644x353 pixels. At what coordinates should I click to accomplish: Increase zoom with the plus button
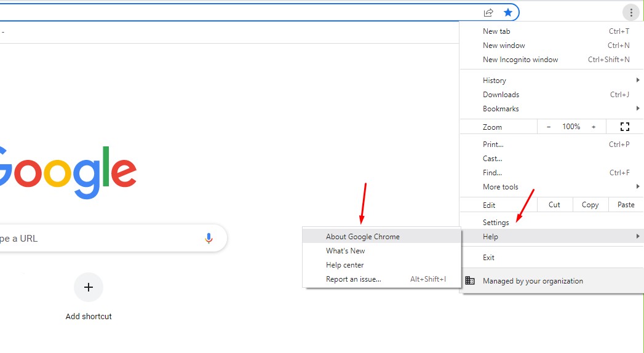click(x=594, y=127)
